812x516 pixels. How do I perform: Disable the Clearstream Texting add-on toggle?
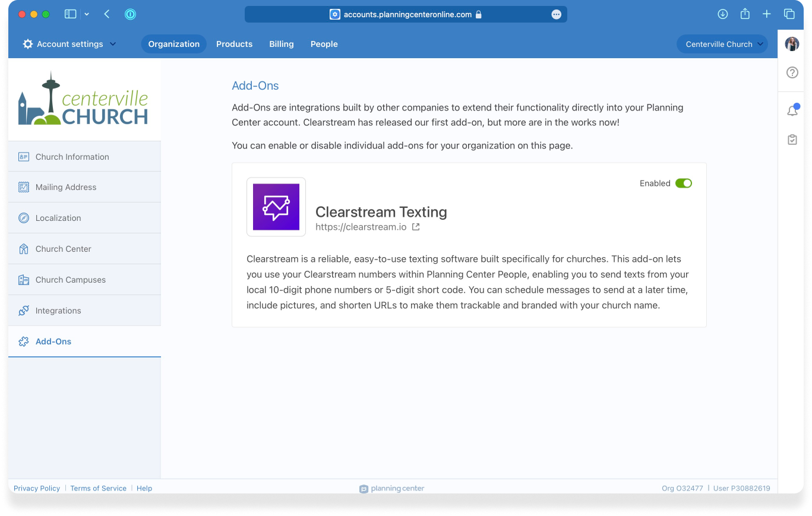click(x=684, y=183)
